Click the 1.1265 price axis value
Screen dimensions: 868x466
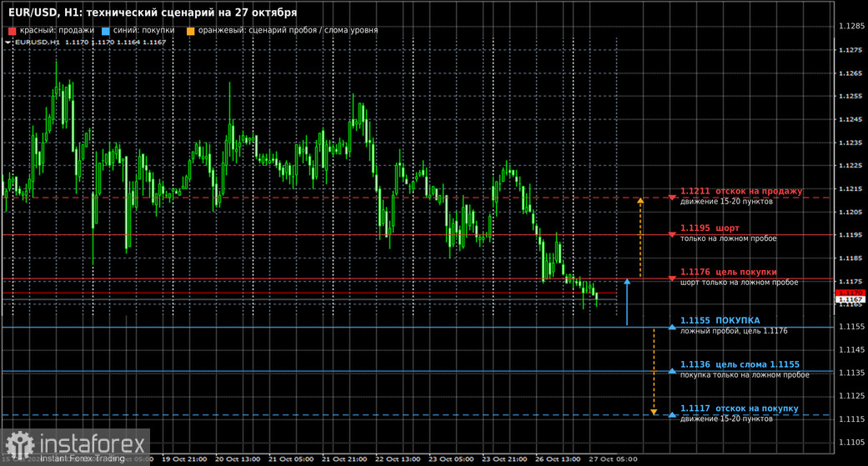pos(850,73)
